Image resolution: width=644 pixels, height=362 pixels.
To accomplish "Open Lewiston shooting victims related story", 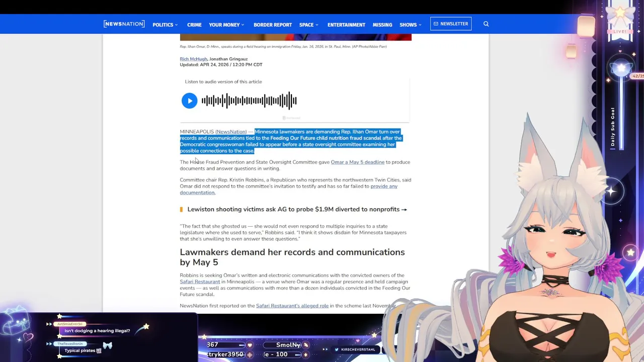I will pyautogui.click(x=297, y=209).
